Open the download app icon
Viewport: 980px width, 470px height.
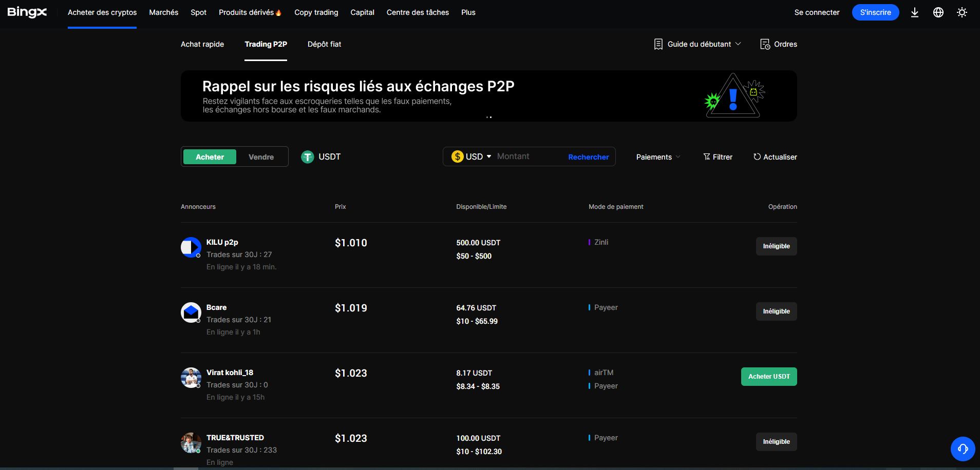pos(915,12)
